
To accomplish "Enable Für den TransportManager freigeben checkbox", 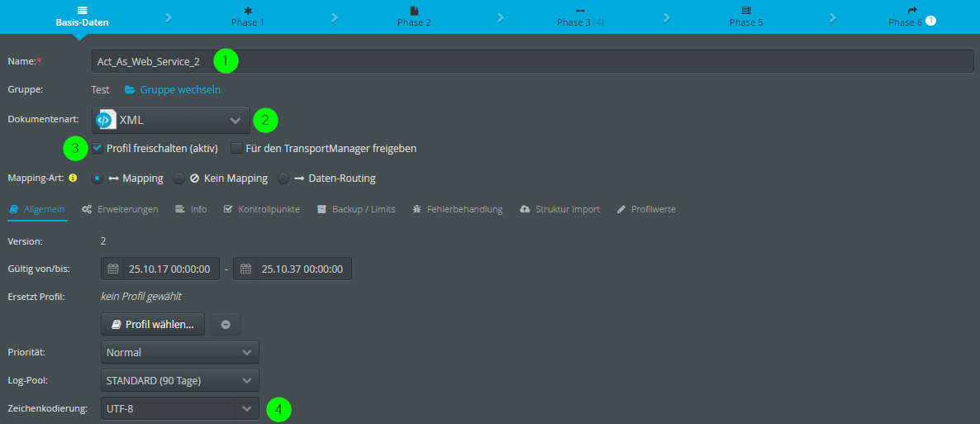I will pyautogui.click(x=236, y=148).
